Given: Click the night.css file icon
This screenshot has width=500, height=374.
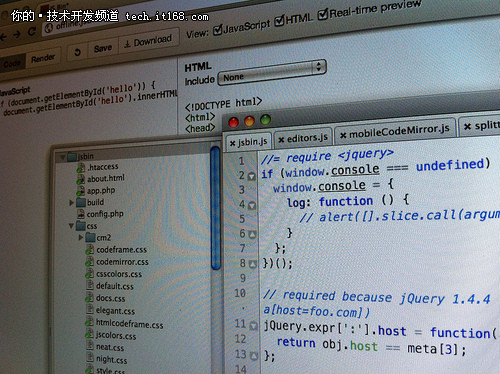Looking at the screenshot, I should tap(90, 358).
